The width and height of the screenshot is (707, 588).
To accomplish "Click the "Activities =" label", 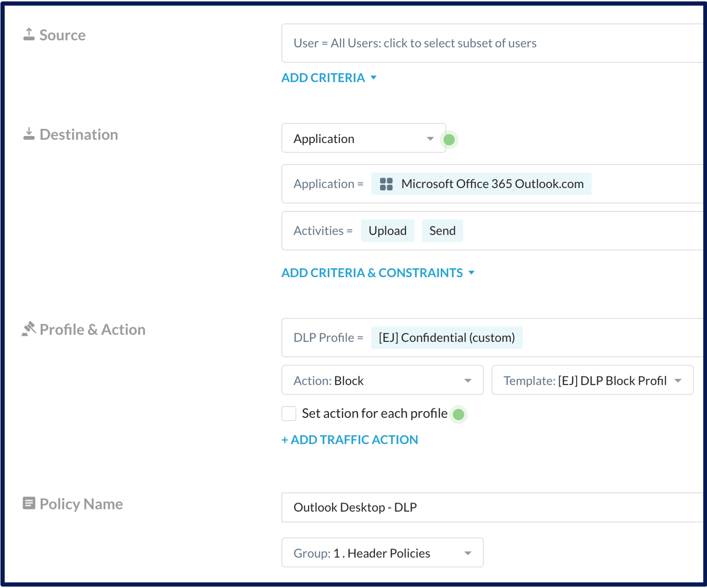I will (323, 230).
